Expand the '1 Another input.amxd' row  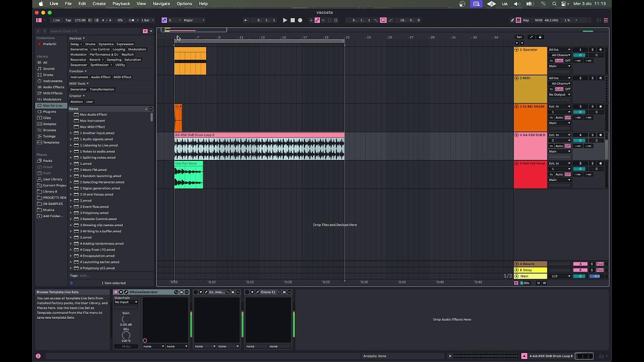(71, 133)
